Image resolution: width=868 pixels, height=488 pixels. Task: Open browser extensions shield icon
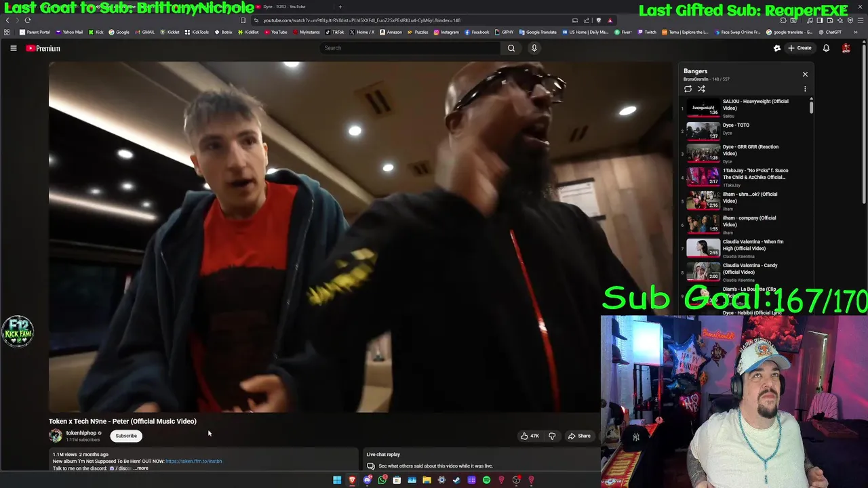tap(598, 20)
